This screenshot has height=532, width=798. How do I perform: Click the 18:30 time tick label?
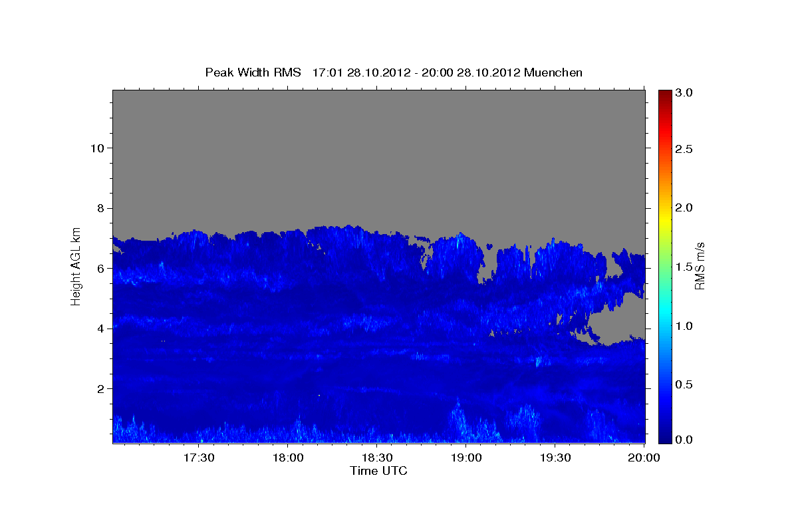coord(377,458)
